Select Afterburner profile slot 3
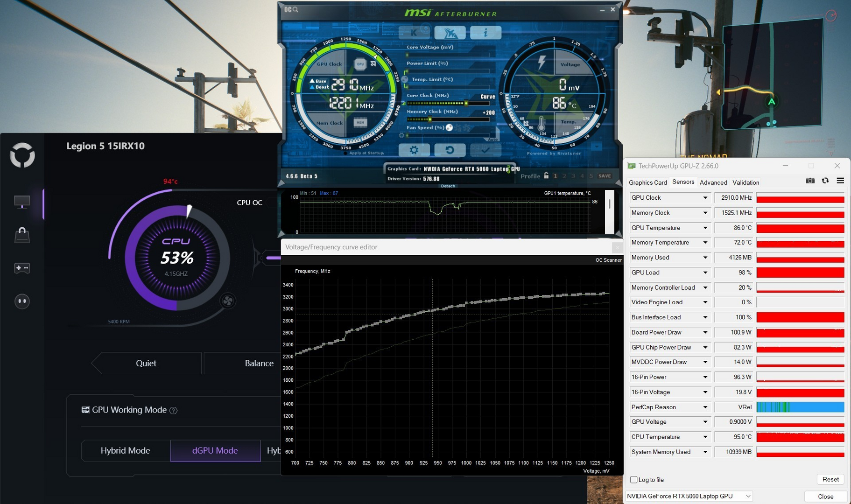Image resolution: width=851 pixels, height=504 pixels. [573, 176]
